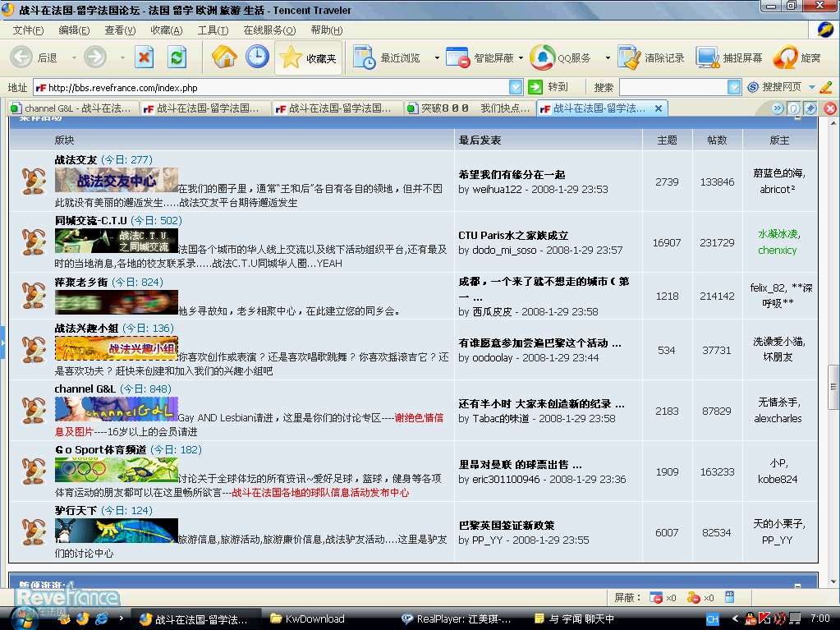Open the 帮助(H) menu
The height and width of the screenshot is (630, 840).
click(x=326, y=30)
